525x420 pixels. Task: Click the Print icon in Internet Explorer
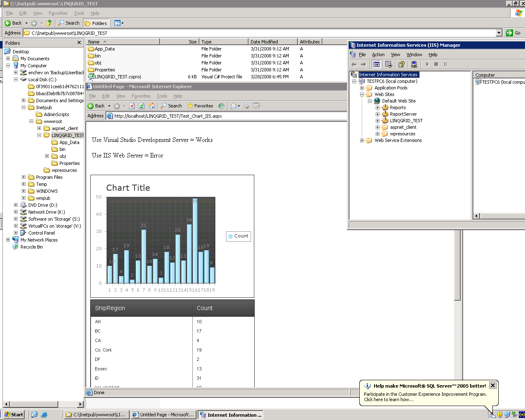[x=246, y=106]
